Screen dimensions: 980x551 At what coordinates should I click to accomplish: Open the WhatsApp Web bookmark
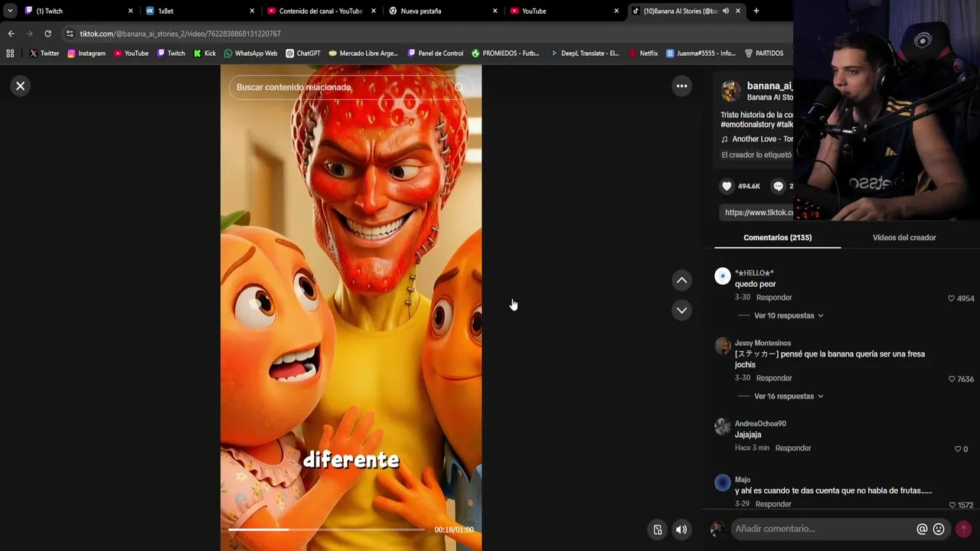coord(250,54)
